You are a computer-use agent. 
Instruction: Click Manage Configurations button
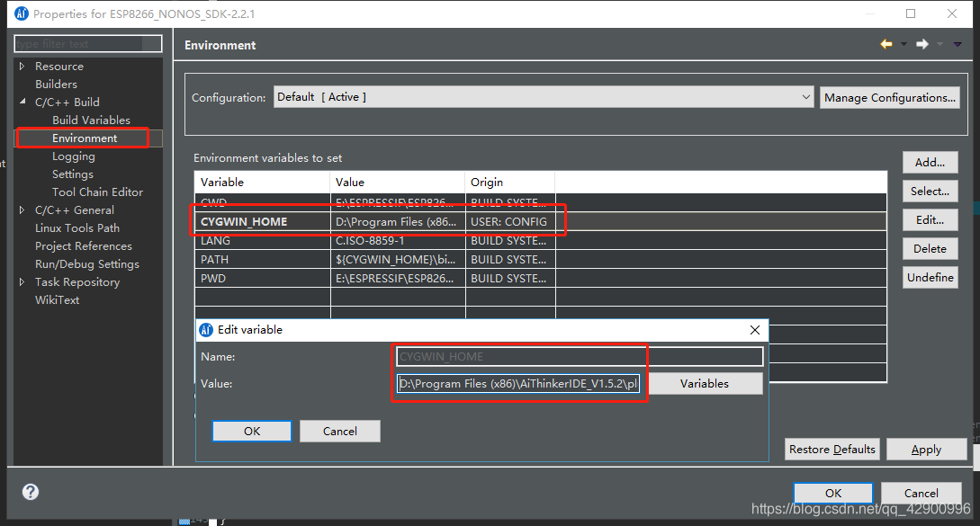pyautogui.click(x=889, y=97)
